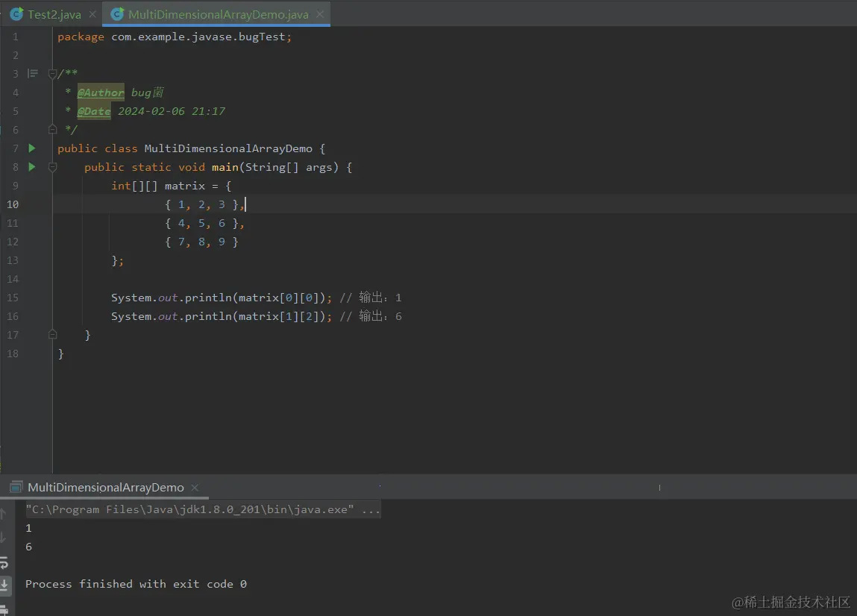Click the fold end marker at main's closing brace
This screenshot has height=616, width=857.
point(52,335)
